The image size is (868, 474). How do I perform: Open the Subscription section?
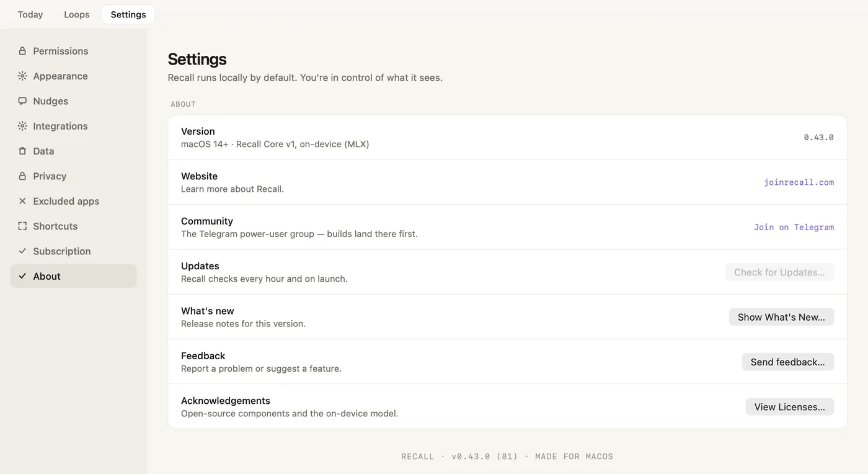(73, 251)
